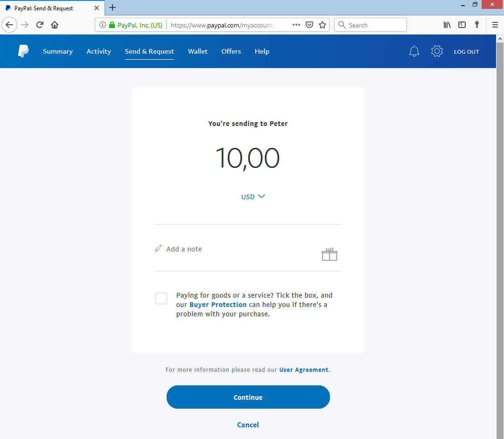
Task: Log out of PayPal
Action: pos(466,52)
